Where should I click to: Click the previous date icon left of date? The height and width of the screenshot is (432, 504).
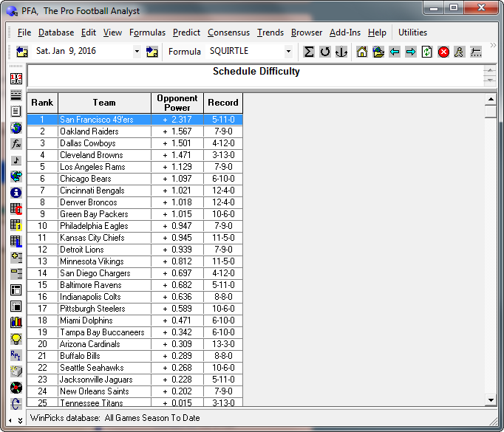point(22,52)
